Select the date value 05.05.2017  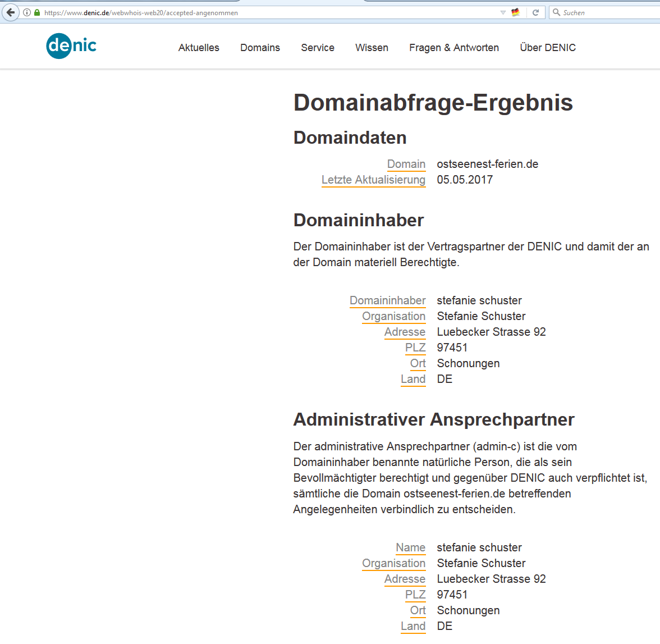click(465, 180)
